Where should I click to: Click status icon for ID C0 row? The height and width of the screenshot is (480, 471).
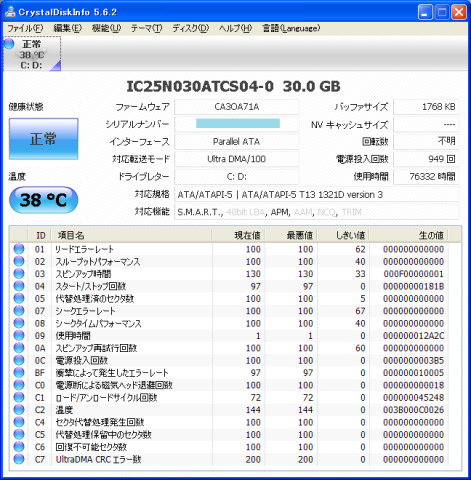[19, 385]
